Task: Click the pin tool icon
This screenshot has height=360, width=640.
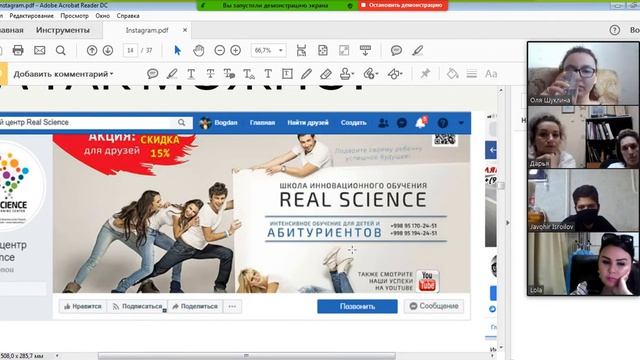Action: click(x=425, y=73)
